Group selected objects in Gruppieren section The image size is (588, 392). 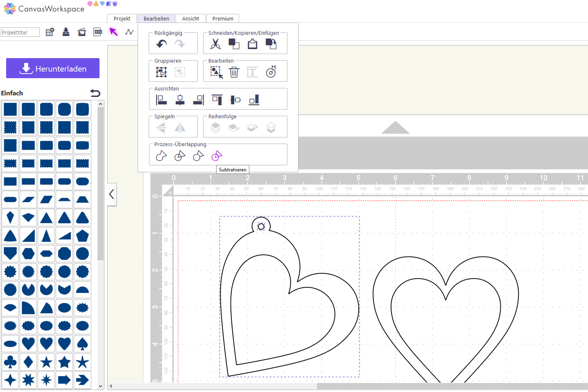pos(162,72)
